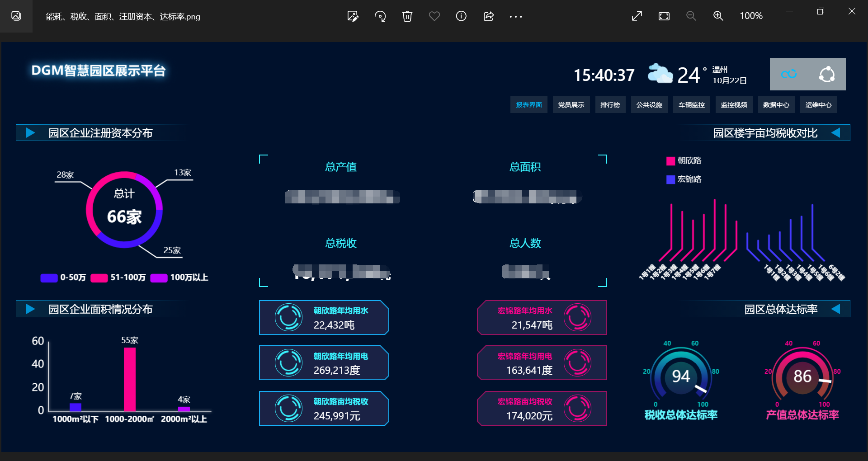Viewport: 868px width, 461px height.
Task: Open the file info icon
Action: pyautogui.click(x=461, y=16)
